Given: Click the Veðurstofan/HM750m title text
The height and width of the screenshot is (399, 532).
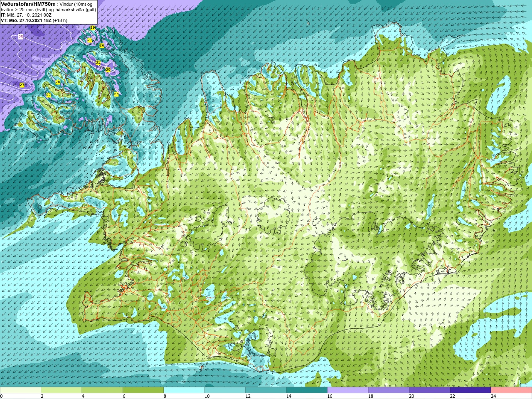Looking at the screenshot, I should click(28, 4).
